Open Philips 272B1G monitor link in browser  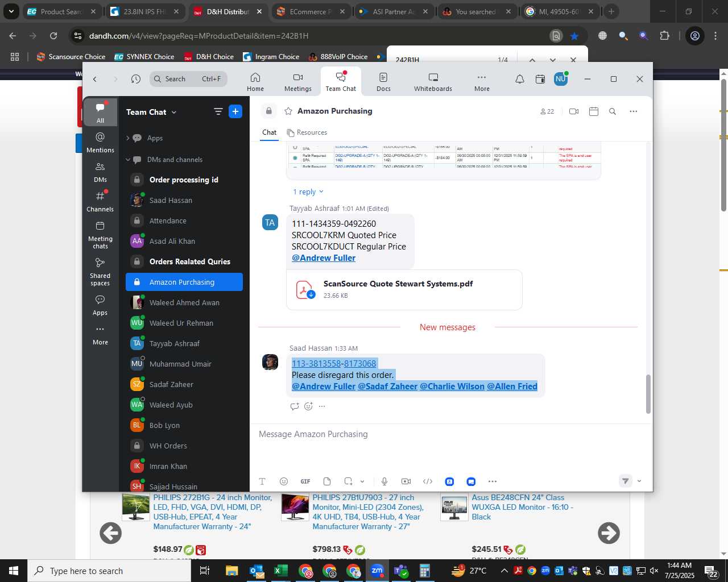213,512
